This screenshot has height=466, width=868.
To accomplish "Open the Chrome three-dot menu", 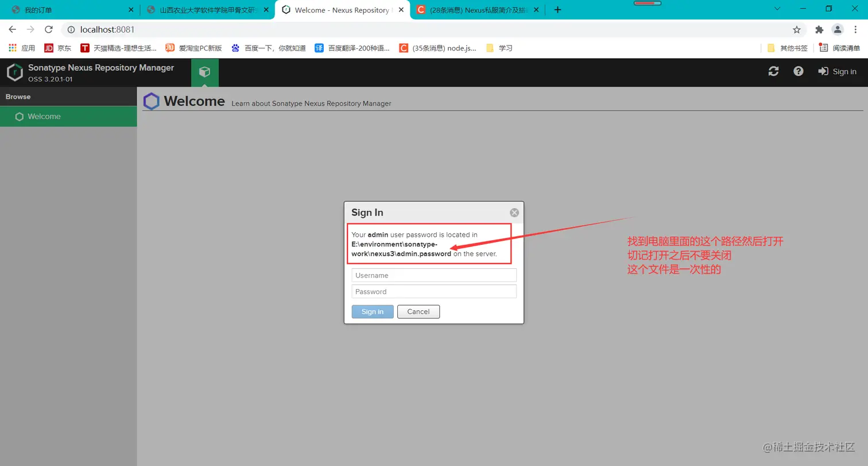I will click(x=855, y=29).
